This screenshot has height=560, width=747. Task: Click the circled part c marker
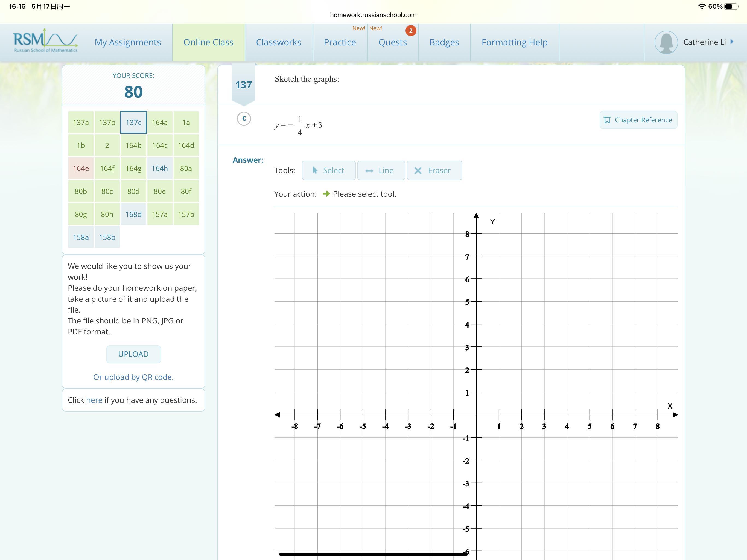tap(243, 119)
